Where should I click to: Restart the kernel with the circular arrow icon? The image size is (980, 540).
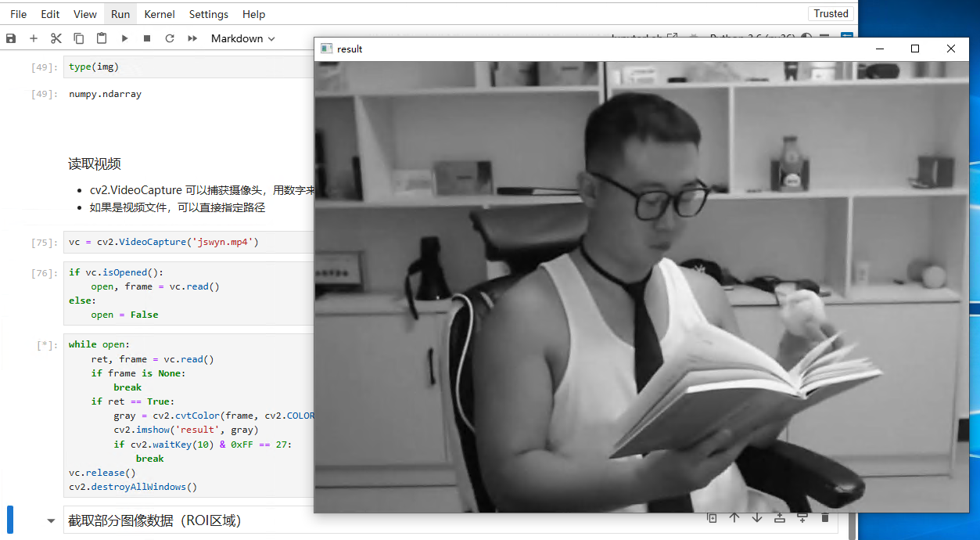(170, 38)
